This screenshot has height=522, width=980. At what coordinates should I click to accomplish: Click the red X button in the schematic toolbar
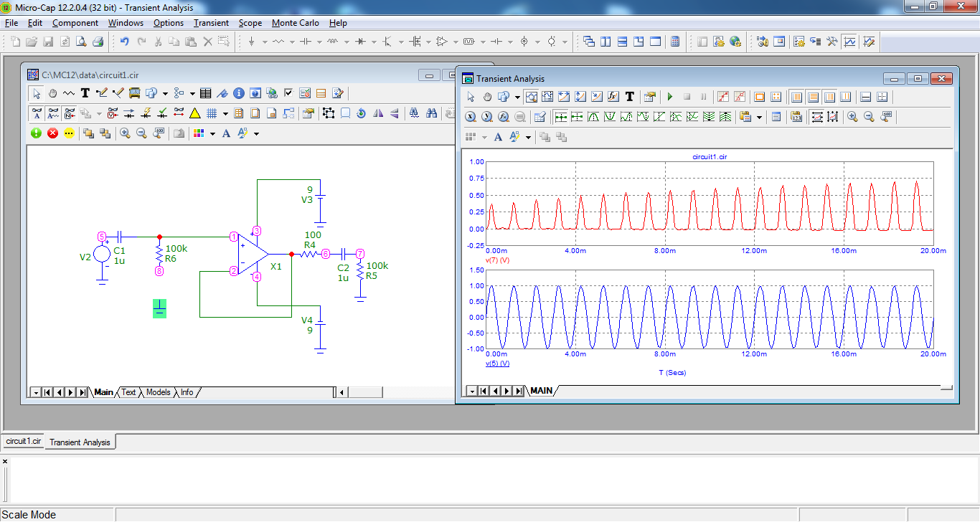(x=52, y=133)
